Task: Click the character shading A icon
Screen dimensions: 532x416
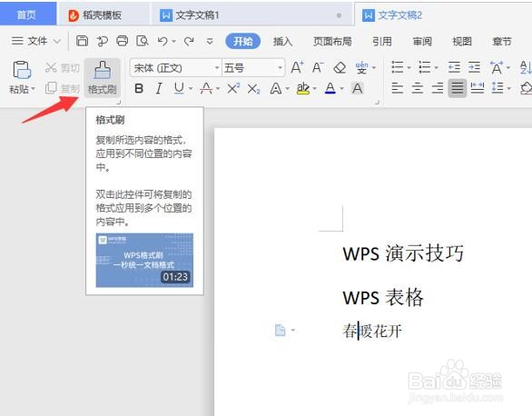Action: [x=357, y=89]
